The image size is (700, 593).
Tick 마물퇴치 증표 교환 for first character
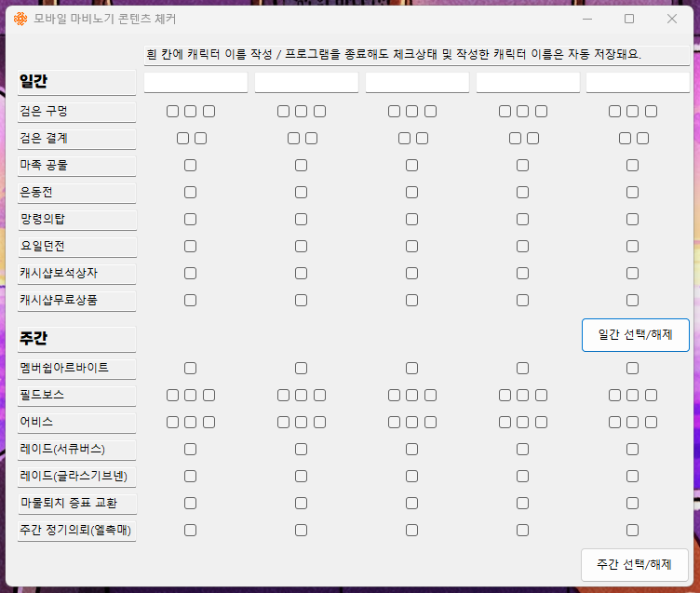pos(190,504)
